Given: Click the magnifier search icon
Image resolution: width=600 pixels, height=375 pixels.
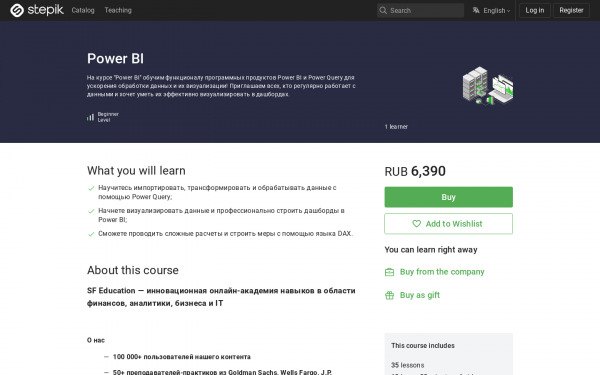Looking at the screenshot, I should click(x=383, y=10).
